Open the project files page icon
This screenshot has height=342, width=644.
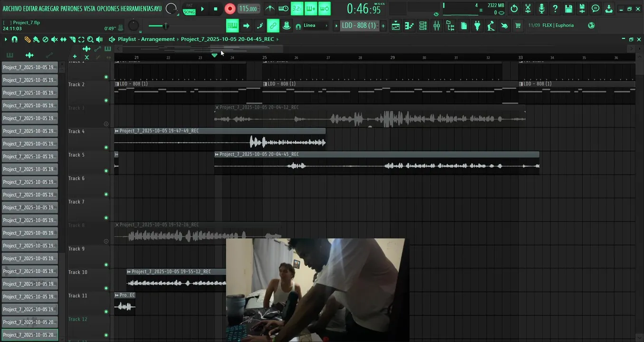[x=464, y=26]
